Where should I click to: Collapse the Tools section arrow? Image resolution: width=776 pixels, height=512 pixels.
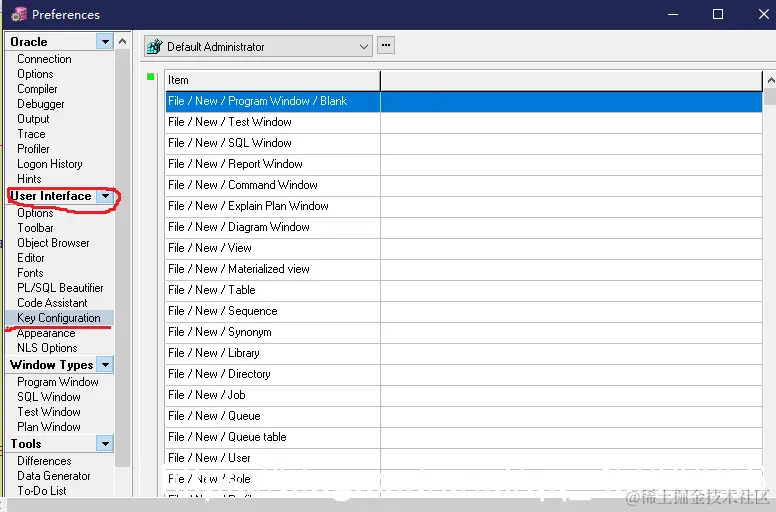(x=105, y=444)
